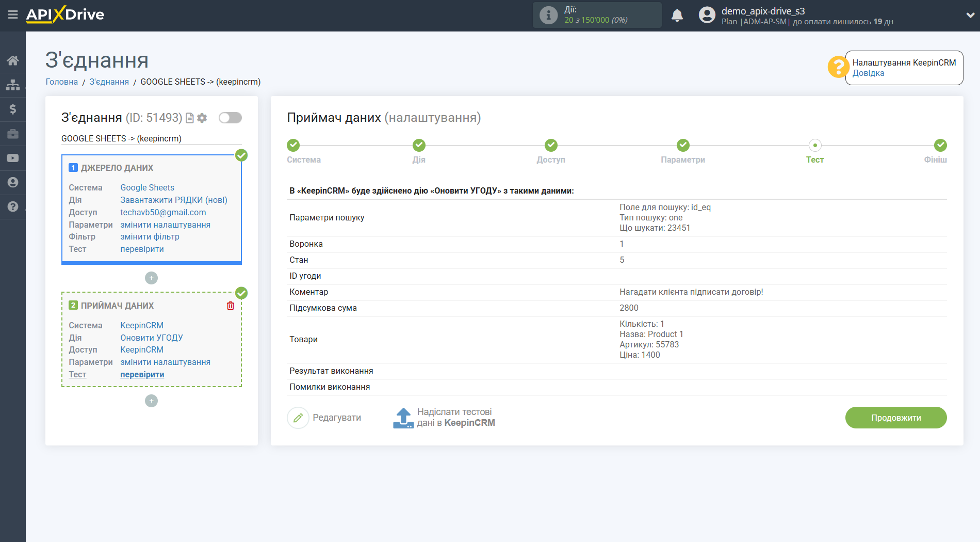Click the Помилки виконання row label
The height and width of the screenshot is (542, 980).
coord(330,387)
